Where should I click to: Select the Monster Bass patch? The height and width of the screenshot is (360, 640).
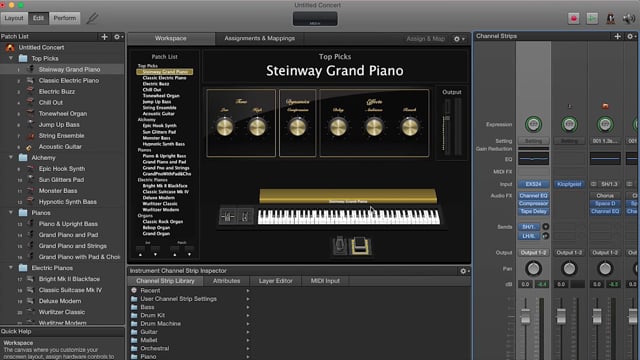(x=58, y=191)
